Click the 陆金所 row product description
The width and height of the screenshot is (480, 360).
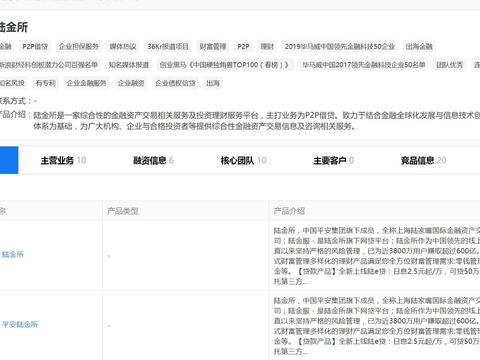[x=377, y=256]
